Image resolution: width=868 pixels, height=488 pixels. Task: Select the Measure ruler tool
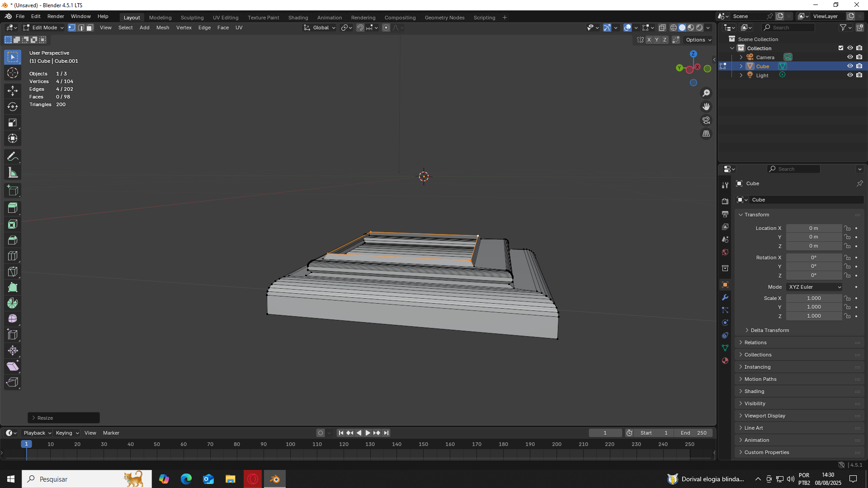13,173
